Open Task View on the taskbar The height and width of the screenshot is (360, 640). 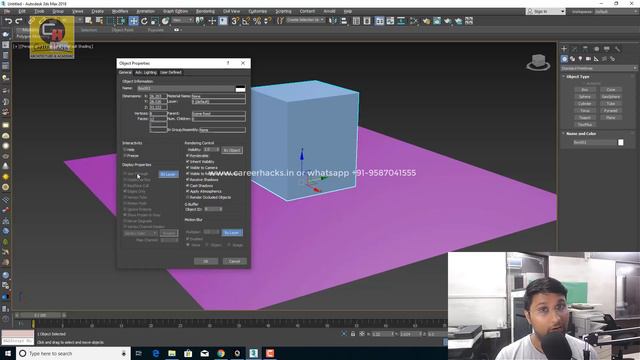(x=139, y=353)
